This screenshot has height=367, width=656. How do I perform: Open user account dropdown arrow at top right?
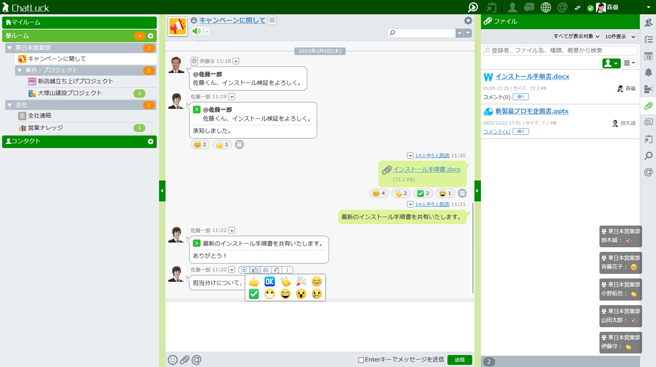[648, 7]
